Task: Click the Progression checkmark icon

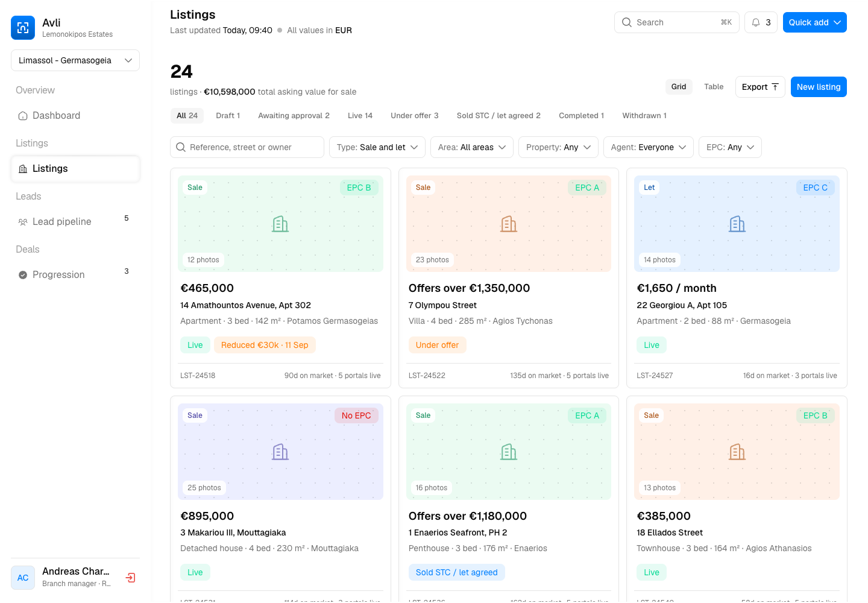Action: pyautogui.click(x=23, y=275)
